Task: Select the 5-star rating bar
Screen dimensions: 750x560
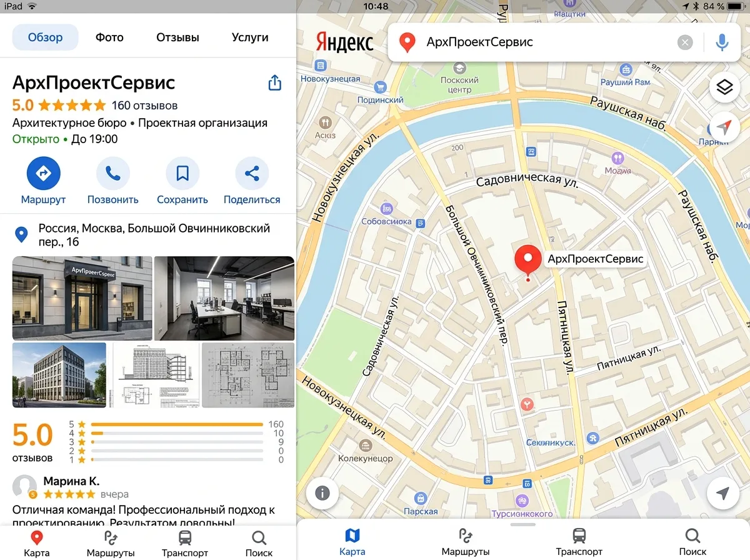Action: point(177,424)
